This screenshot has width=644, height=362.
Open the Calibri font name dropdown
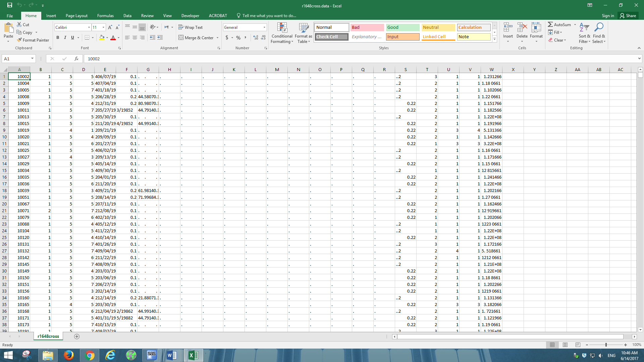[x=89, y=27]
